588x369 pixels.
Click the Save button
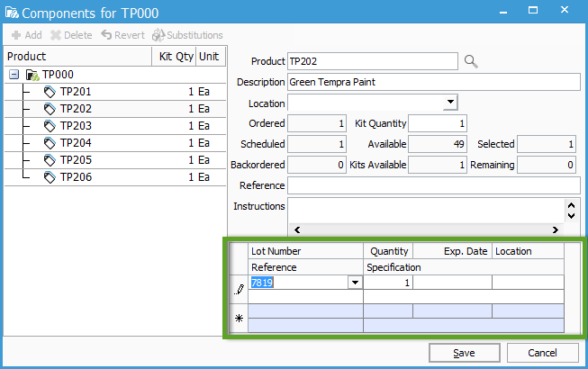pyautogui.click(x=465, y=353)
